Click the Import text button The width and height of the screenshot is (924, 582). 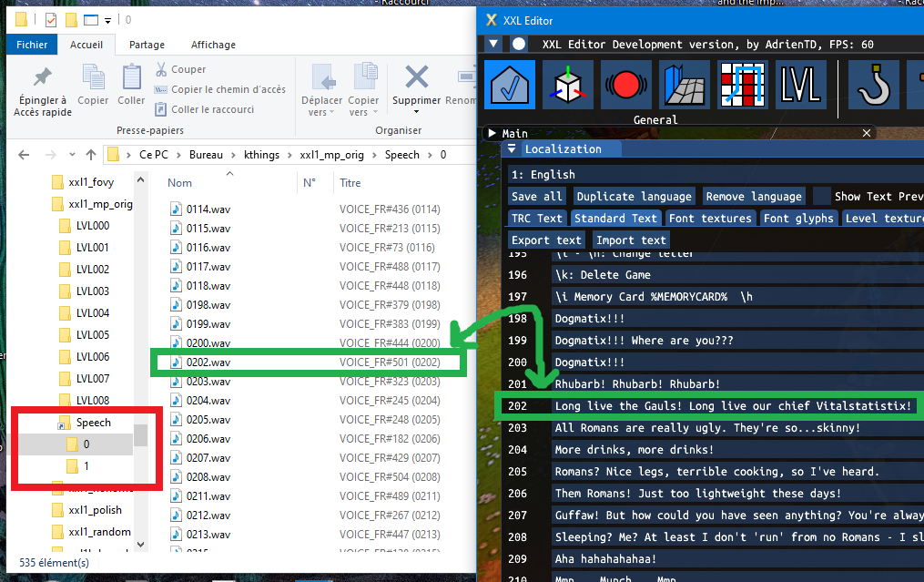click(631, 240)
